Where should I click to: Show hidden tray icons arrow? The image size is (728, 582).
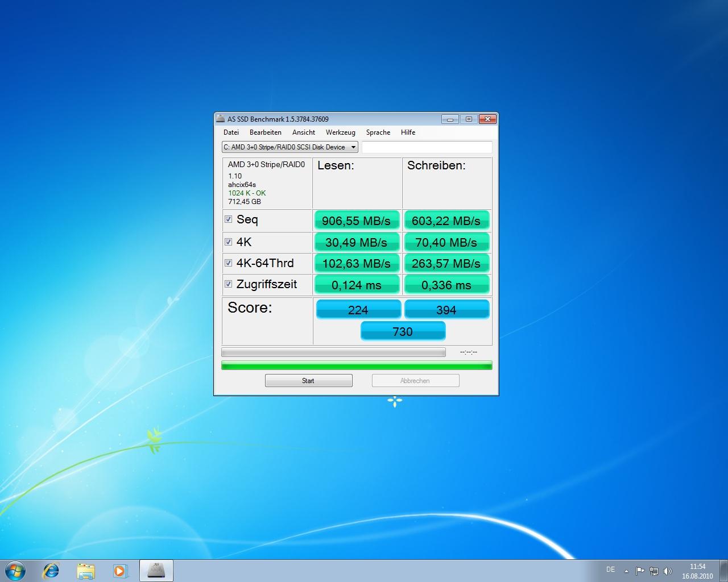pos(627,571)
